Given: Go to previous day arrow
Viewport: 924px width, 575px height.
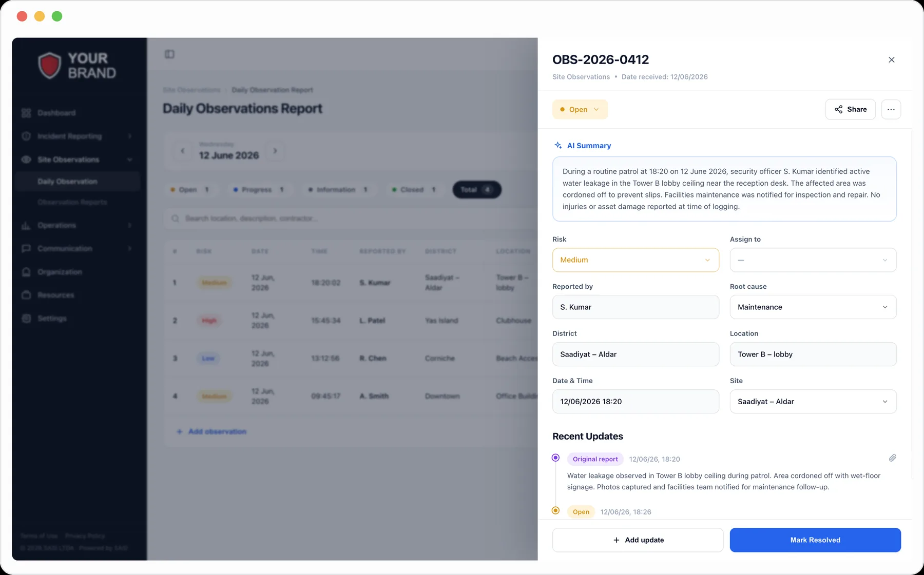Looking at the screenshot, I should tap(183, 151).
